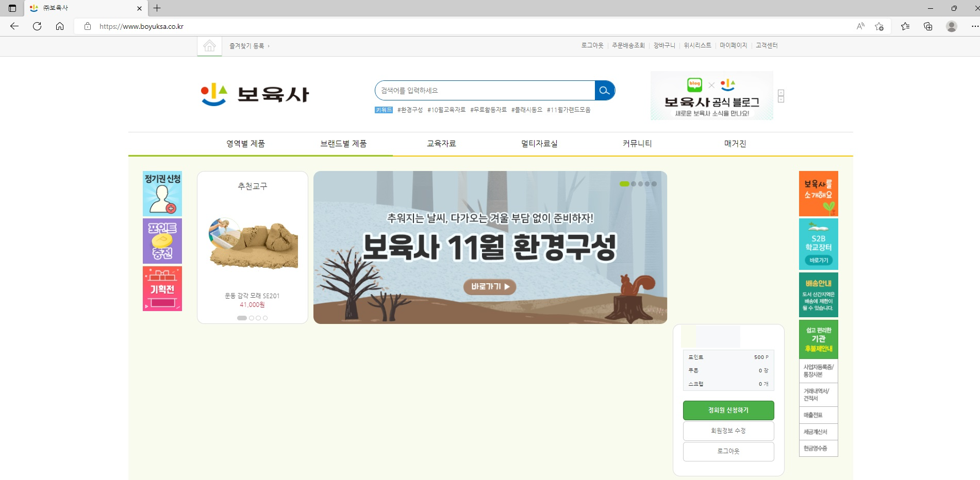
Task: Select first main banner slide indicator
Action: (624, 184)
